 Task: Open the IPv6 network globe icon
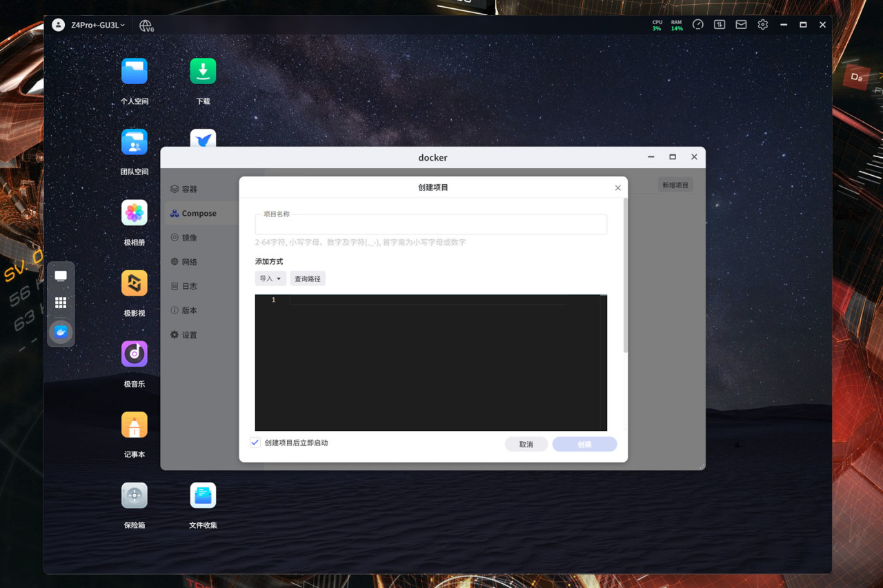click(x=146, y=26)
